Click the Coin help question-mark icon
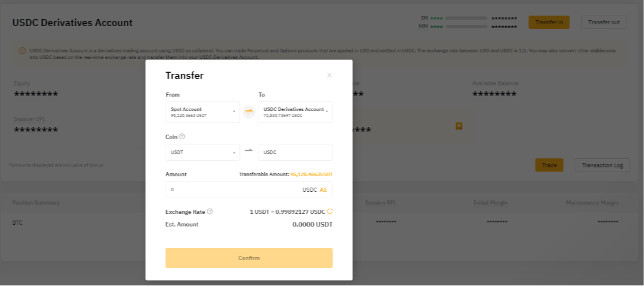This screenshot has width=644, height=286. pos(182,137)
